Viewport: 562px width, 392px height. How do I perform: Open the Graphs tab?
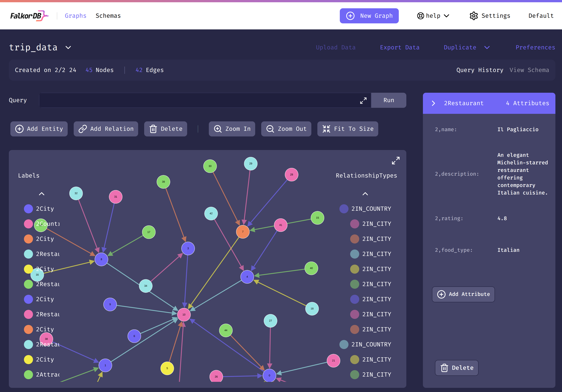coord(75,16)
